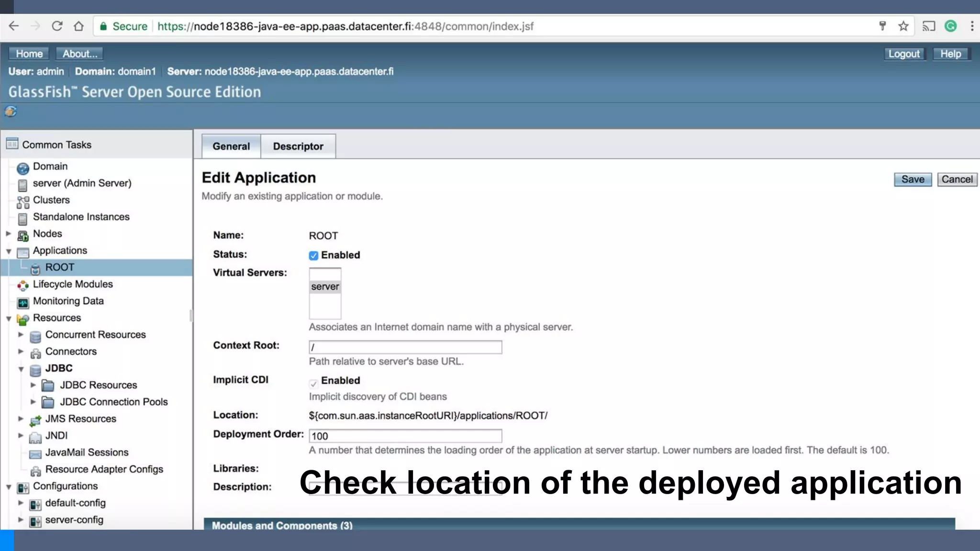Expand Concurrent Resources node
Image resolution: width=980 pixels, height=551 pixels.
click(21, 335)
